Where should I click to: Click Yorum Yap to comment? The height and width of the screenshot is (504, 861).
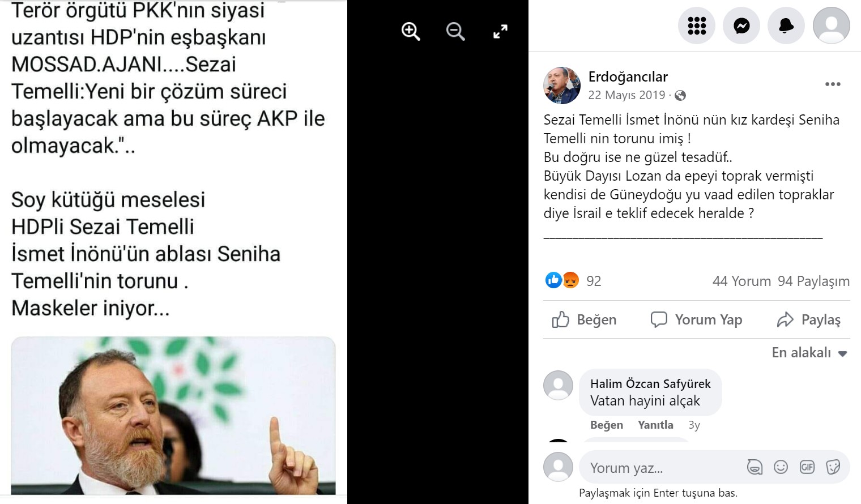click(696, 320)
